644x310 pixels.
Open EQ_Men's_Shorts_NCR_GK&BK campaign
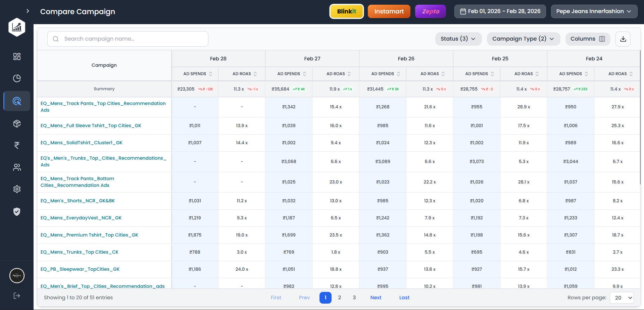click(78, 201)
